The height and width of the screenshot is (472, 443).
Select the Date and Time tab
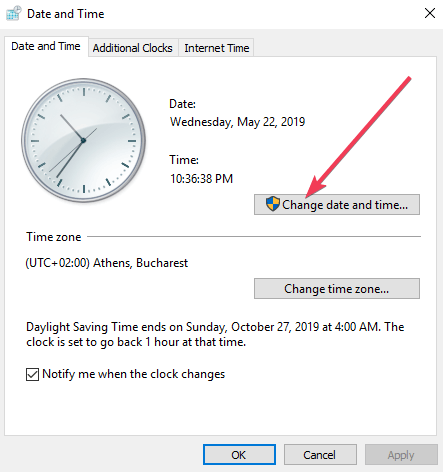[x=46, y=46]
